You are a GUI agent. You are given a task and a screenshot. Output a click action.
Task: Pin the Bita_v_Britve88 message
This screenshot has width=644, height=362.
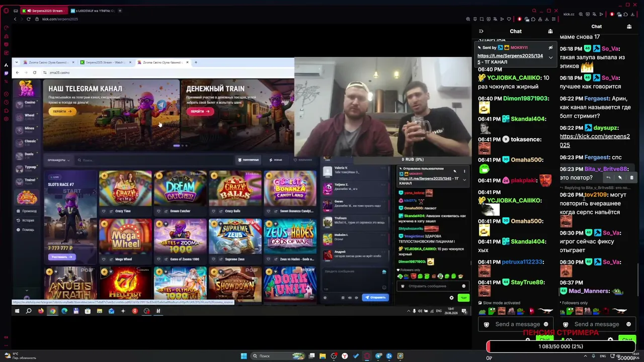point(620,177)
